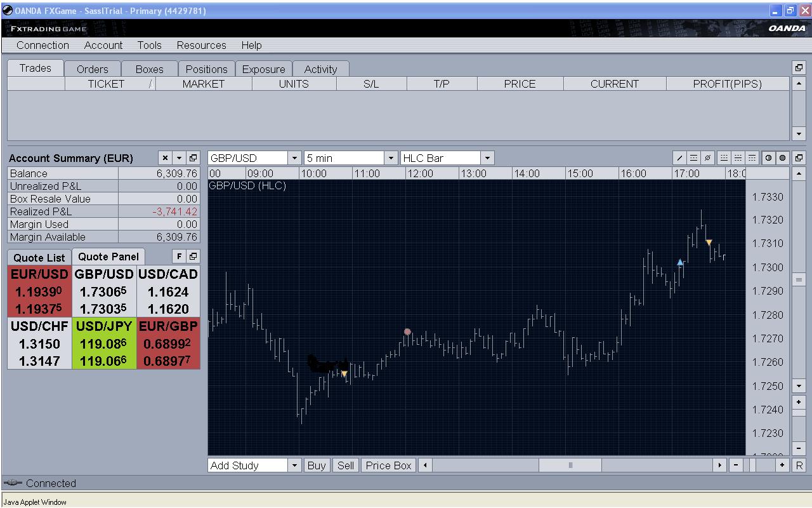This screenshot has height=508, width=812.
Task: Click chart price scroll down arrow
Action: point(799,385)
